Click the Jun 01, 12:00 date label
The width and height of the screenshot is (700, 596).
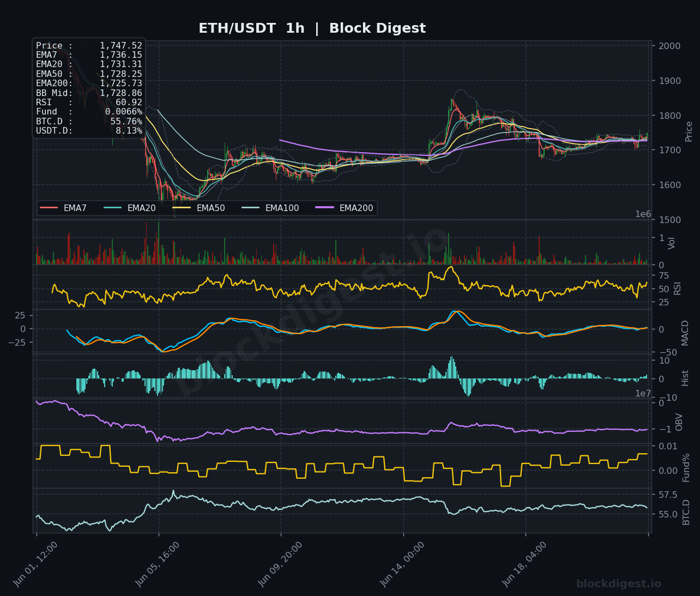35,564
